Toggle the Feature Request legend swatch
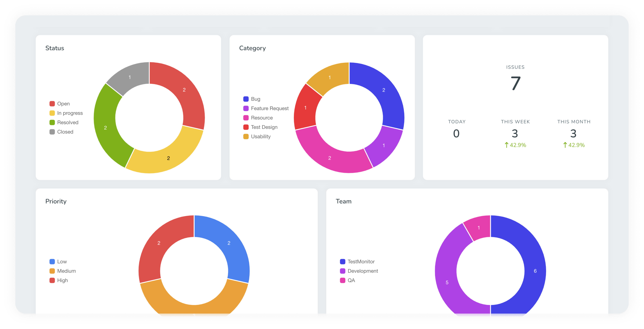644x329 pixels. 246,108
